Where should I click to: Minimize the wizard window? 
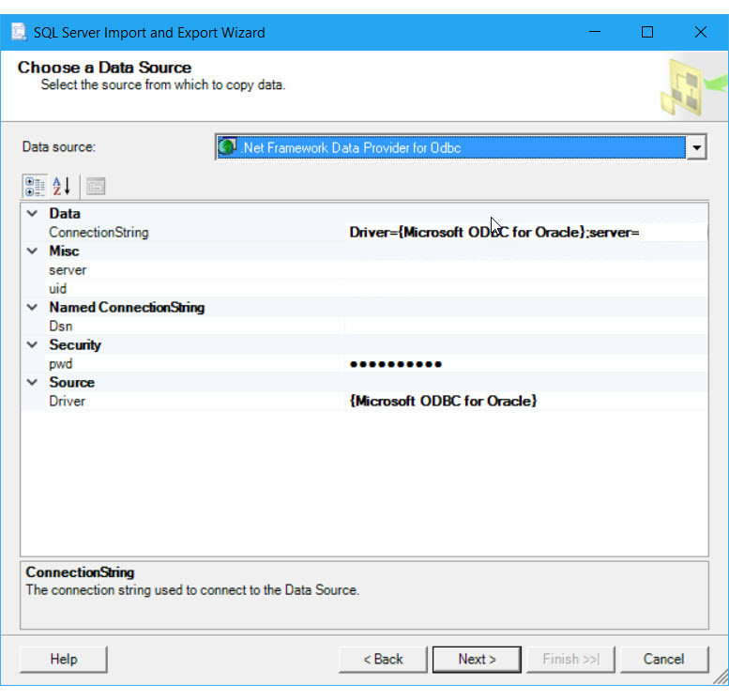point(595,32)
